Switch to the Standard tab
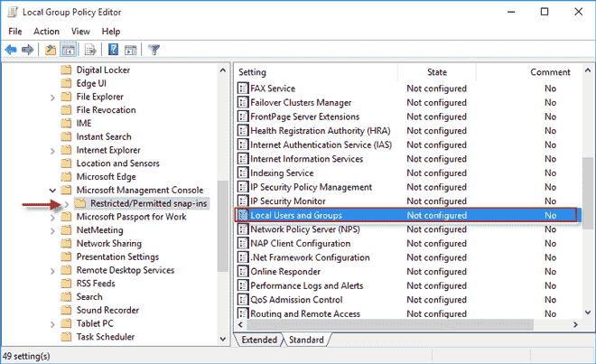596x364 pixels. coord(306,340)
